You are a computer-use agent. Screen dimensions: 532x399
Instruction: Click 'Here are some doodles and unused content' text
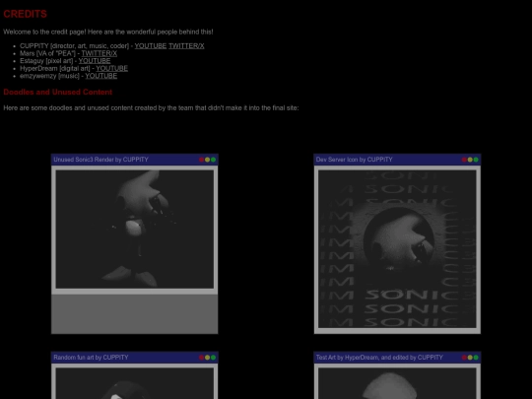[x=68, y=108]
